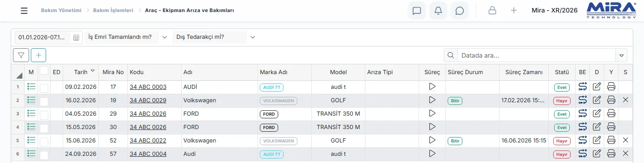Click the plus icon next to lock
Image resolution: width=644 pixels, height=163 pixels.
[514, 11]
